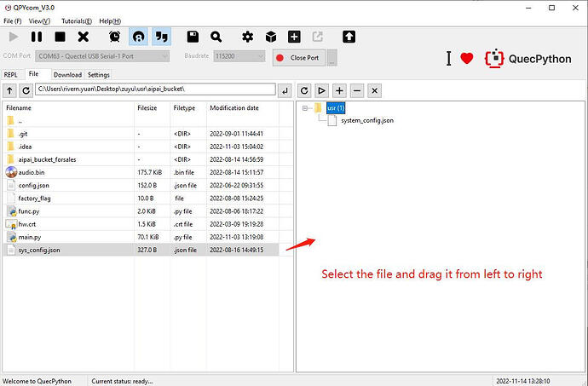Click the red heart icon
This screenshot has height=386, width=588.
467,59
